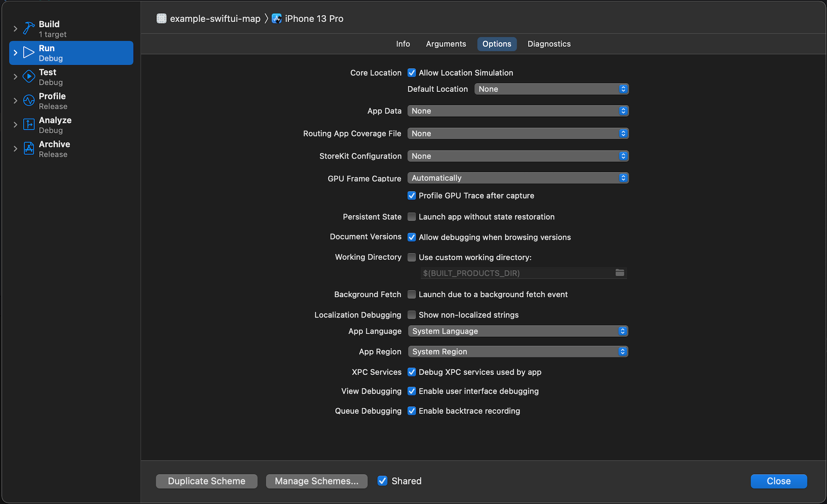Disable Allow Location Simulation checkbox
Viewport: 827px width, 504px height.
[x=412, y=73]
